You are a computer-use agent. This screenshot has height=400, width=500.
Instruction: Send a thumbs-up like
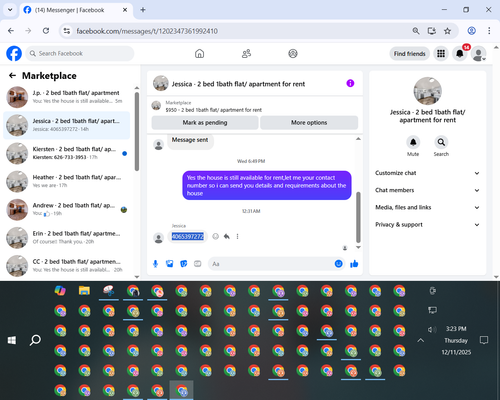click(354, 264)
